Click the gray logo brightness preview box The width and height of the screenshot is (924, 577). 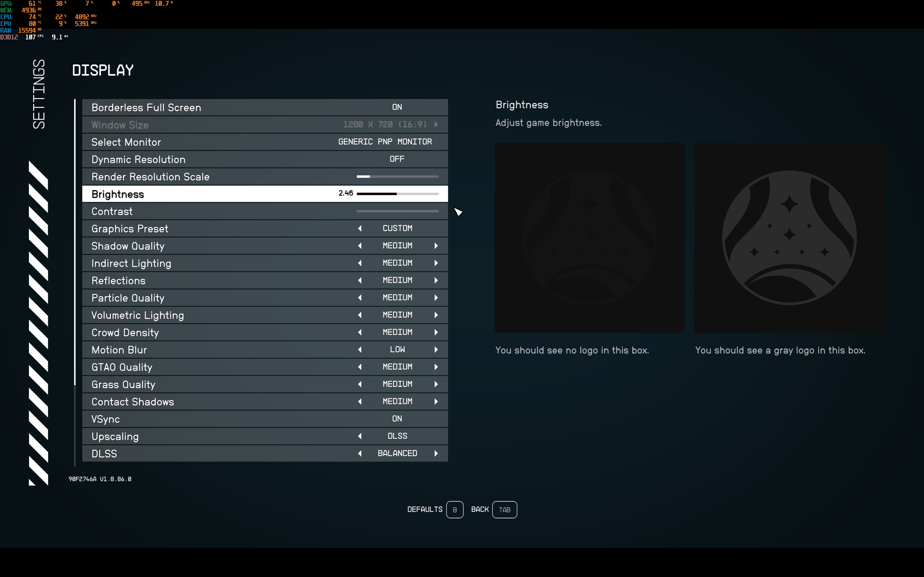pos(789,238)
